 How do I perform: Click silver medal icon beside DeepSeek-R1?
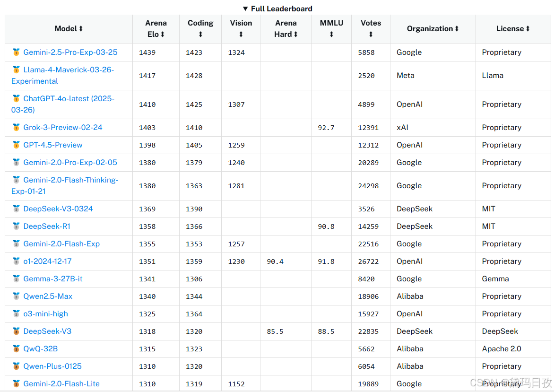(x=16, y=226)
